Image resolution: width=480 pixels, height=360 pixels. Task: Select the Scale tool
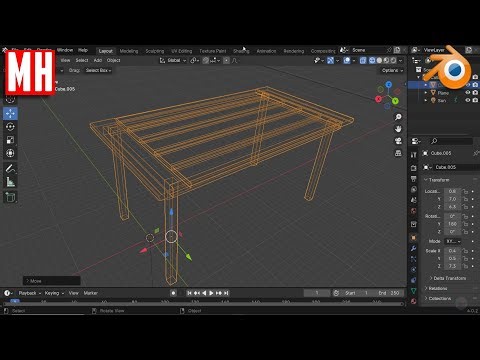pyautogui.click(x=10, y=140)
